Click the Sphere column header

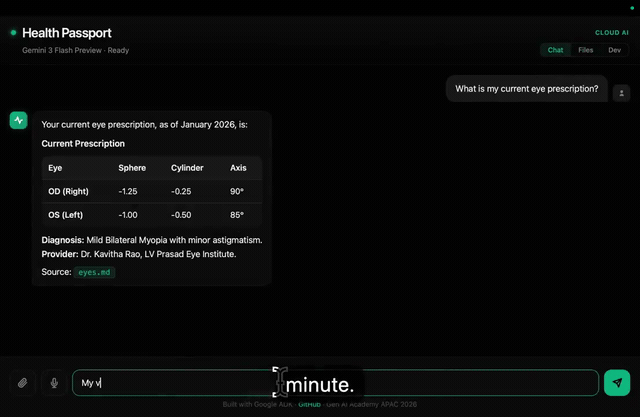click(x=132, y=168)
